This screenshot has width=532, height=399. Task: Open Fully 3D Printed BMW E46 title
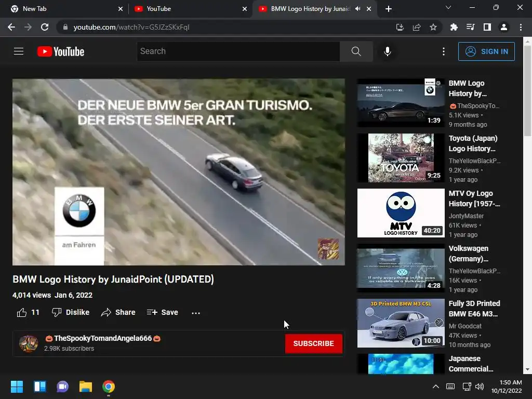[x=474, y=309]
